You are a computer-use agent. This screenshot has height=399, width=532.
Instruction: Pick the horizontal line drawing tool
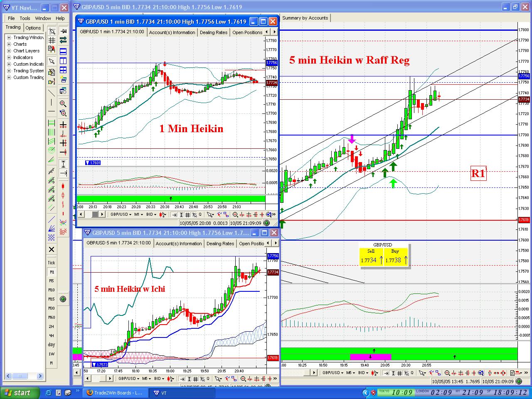point(52,111)
